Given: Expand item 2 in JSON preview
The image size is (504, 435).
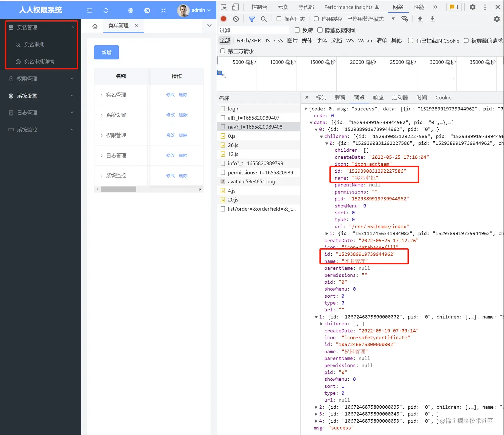Looking at the screenshot, I should [316, 407].
